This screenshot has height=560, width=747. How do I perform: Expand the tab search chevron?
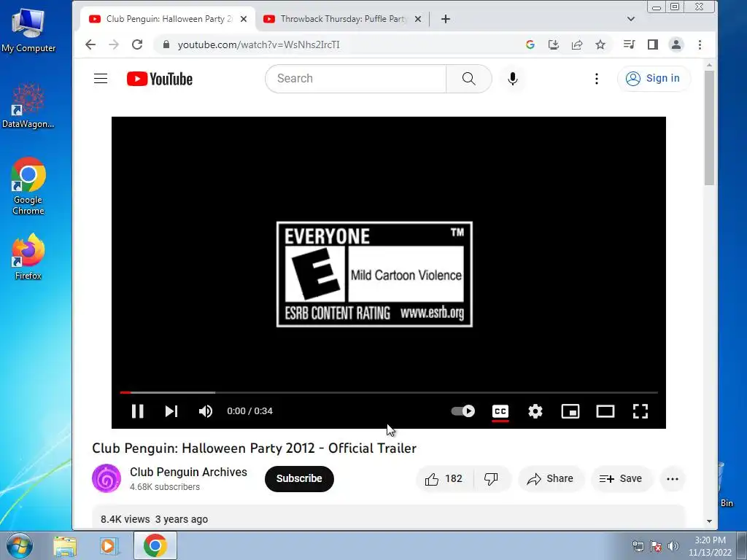click(x=631, y=19)
